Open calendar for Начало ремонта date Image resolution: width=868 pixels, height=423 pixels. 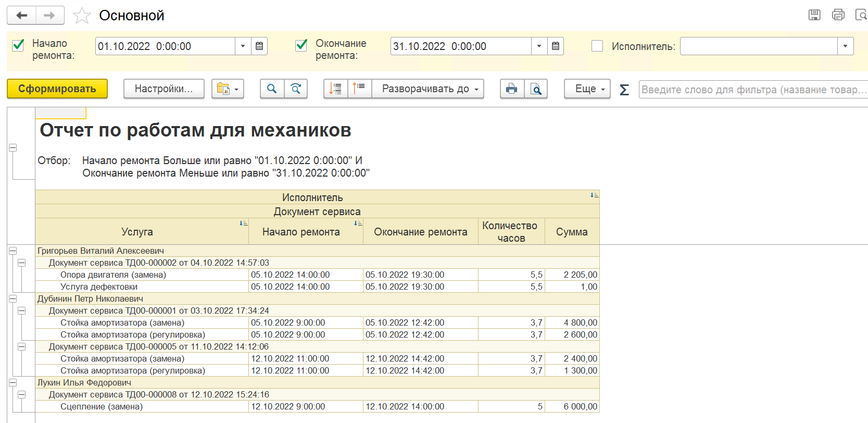pyautogui.click(x=259, y=46)
